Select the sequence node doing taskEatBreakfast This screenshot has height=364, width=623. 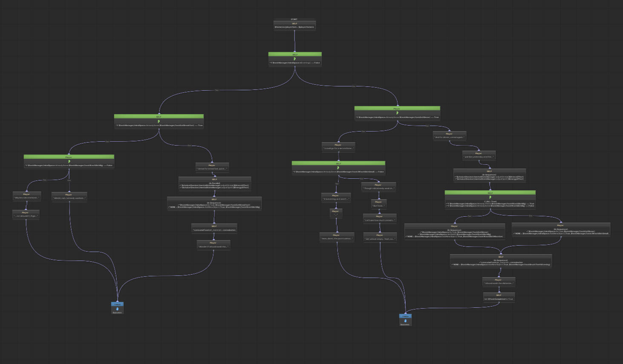[214, 203]
